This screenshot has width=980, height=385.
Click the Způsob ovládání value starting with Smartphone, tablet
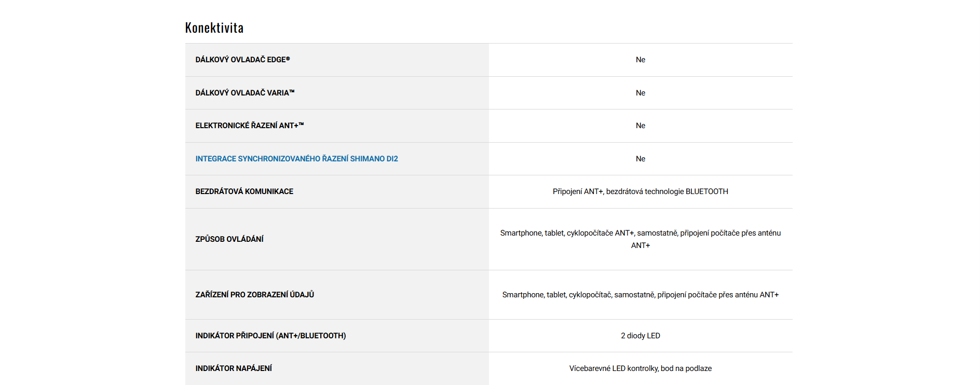click(x=640, y=233)
